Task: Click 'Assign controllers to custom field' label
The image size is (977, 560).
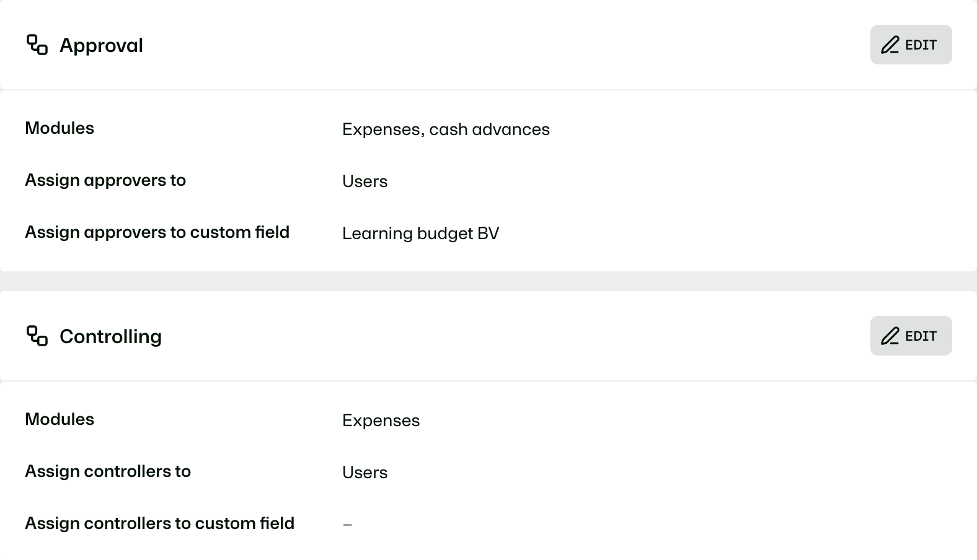Action: point(159,523)
